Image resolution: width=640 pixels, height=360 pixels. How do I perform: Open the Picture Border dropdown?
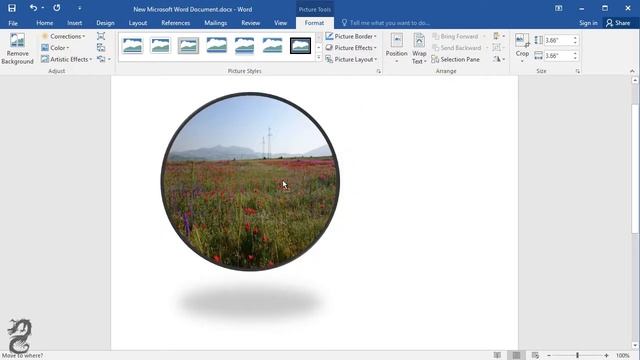(351, 36)
